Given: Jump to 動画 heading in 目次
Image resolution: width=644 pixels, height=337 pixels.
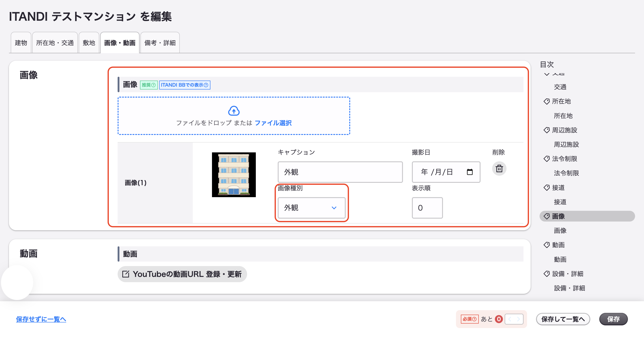Looking at the screenshot, I should 558,245.
